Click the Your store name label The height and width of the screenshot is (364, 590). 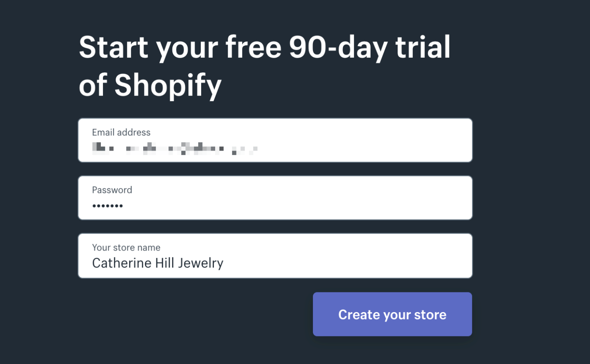tap(126, 247)
